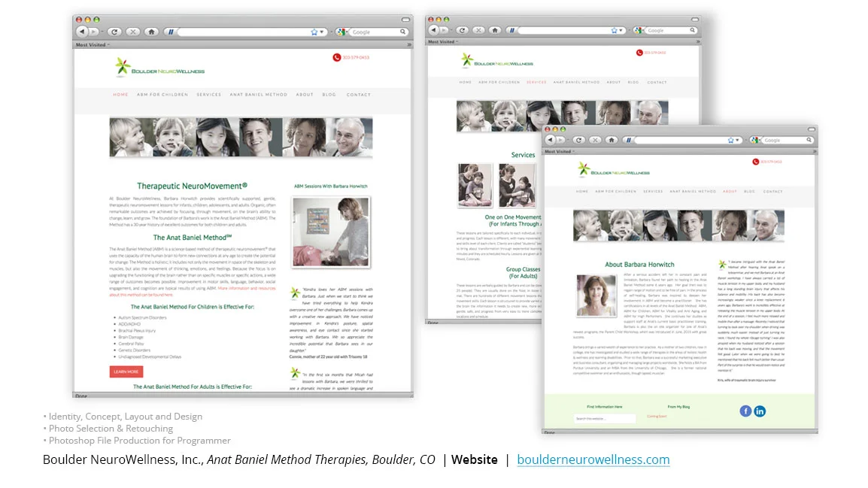
Task: Click Stop (X) icon in Home-page browser window
Action: [133, 32]
